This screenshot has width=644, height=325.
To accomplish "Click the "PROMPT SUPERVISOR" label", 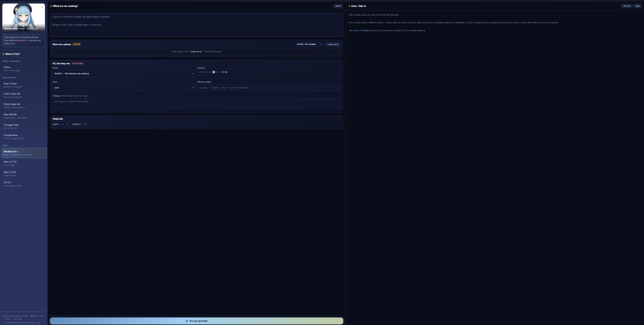I will click(x=28, y=29).
